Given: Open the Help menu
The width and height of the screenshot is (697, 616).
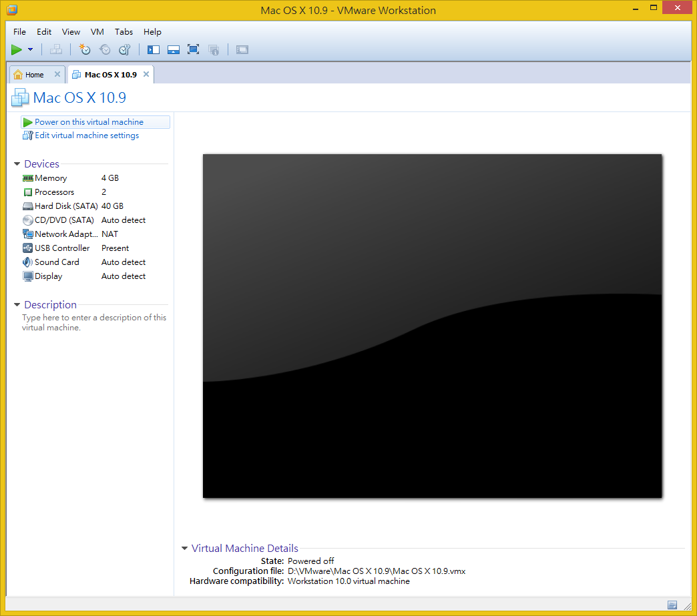Looking at the screenshot, I should tap(152, 31).
